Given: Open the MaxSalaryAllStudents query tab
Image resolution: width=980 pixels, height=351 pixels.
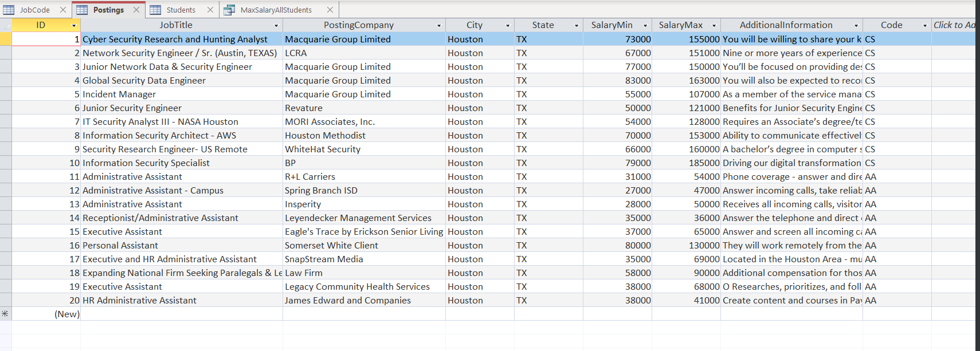Looking at the screenshot, I should point(276,10).
